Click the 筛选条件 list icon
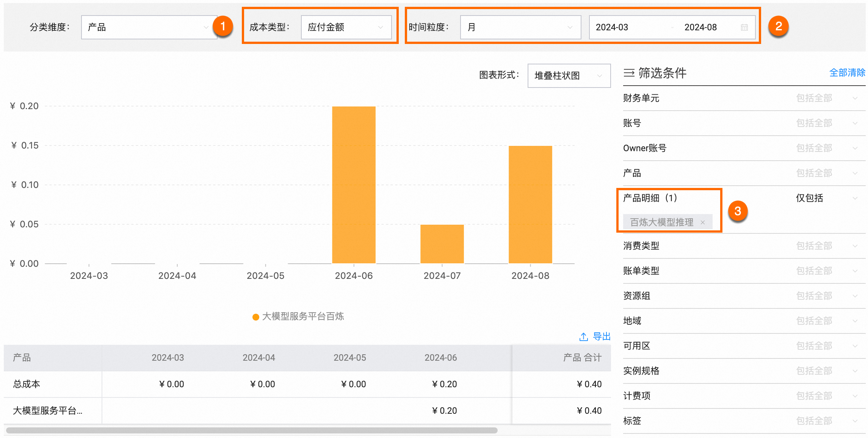 pos(629,73)
